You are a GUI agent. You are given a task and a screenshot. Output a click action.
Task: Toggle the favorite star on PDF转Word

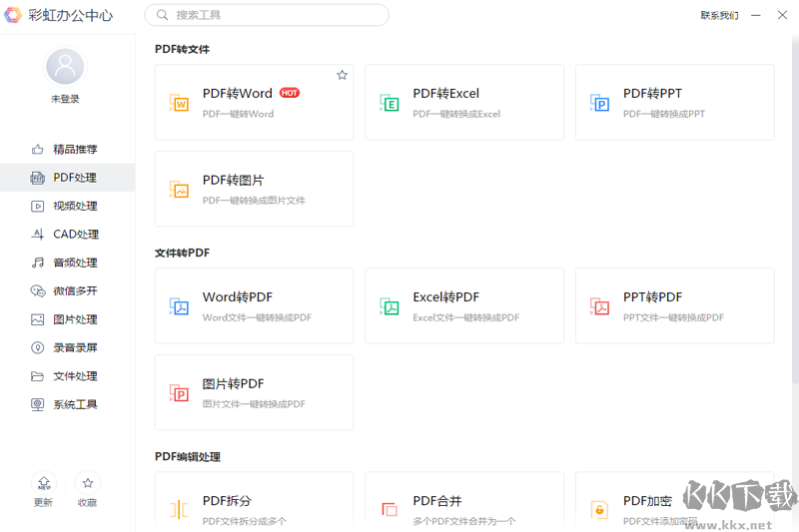[x=342, y=75]
